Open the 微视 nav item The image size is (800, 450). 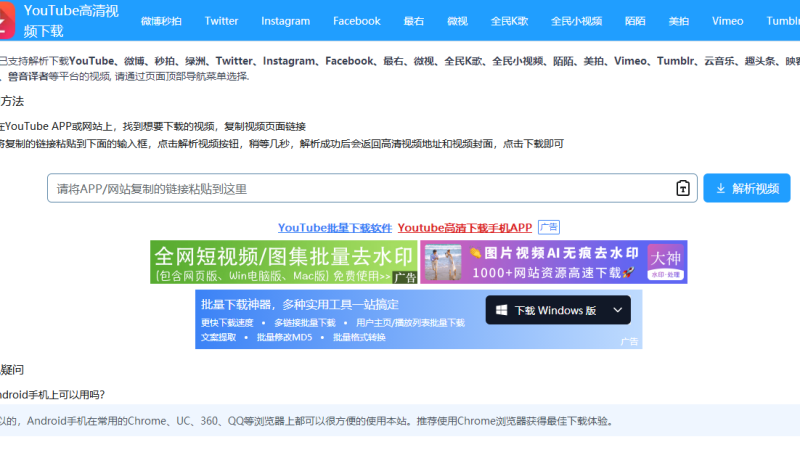click(457, 21)
